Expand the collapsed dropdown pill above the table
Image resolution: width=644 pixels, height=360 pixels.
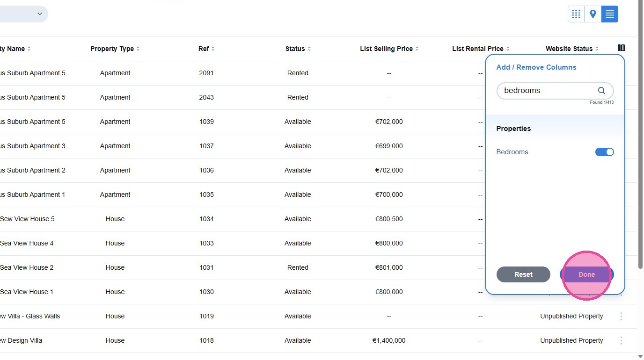pyautogui.click(x=23, y=14)
